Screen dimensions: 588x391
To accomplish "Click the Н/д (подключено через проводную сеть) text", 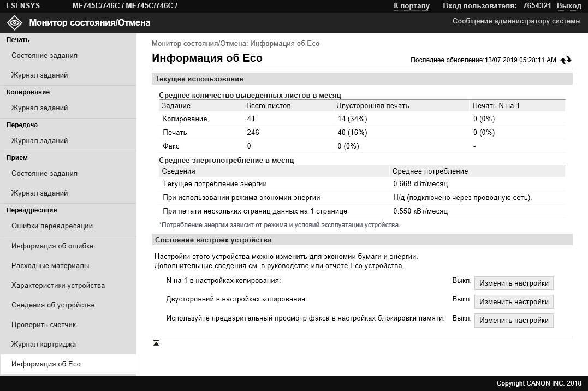I will (462, 198).
